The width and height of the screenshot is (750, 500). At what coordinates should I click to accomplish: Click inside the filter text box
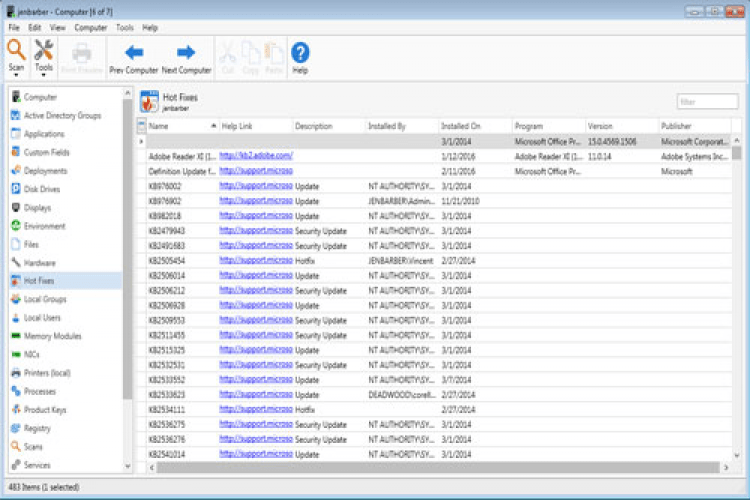[x=706, y=101]
